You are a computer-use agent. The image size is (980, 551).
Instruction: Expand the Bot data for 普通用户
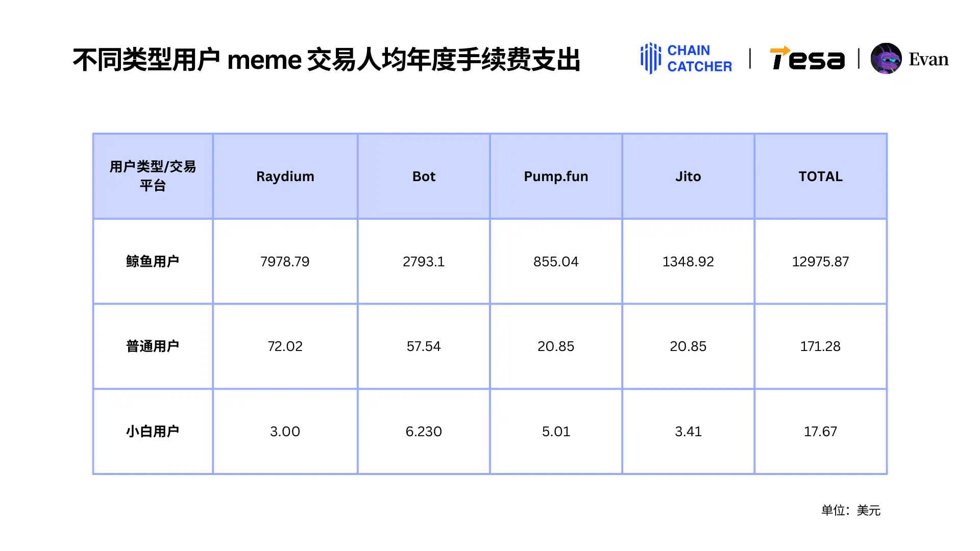coord(423,346)
